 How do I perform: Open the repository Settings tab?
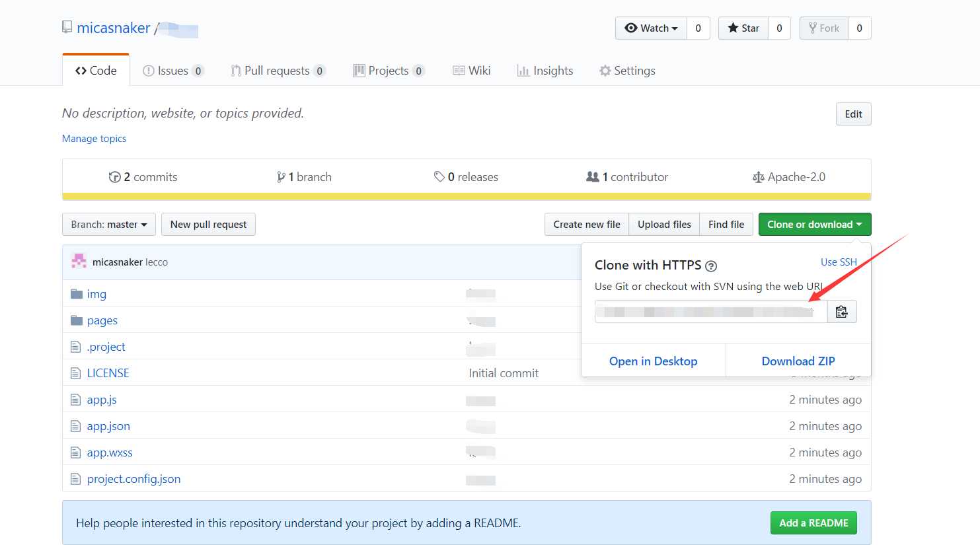(627, 71)
